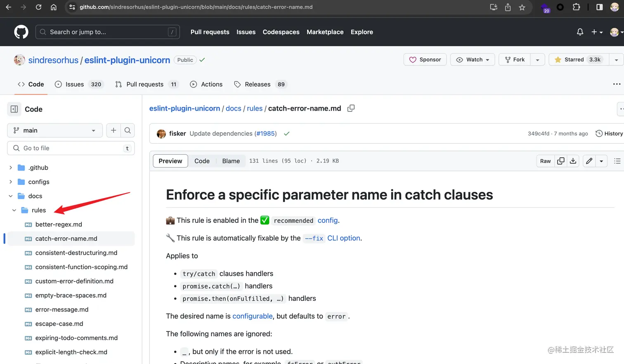This screenshot has width=624, height=364.
Task: Switch to the Blame tab
Action: (x=231, y=161)
